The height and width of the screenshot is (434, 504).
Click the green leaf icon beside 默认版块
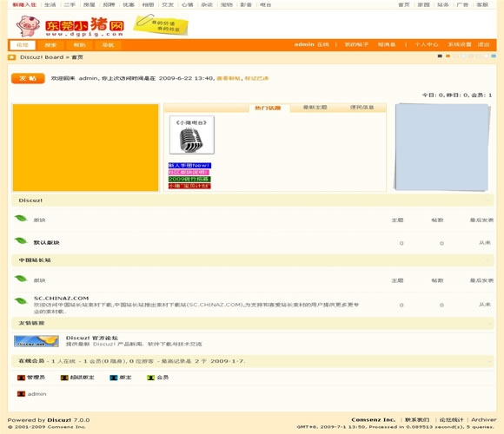point(21,240)
